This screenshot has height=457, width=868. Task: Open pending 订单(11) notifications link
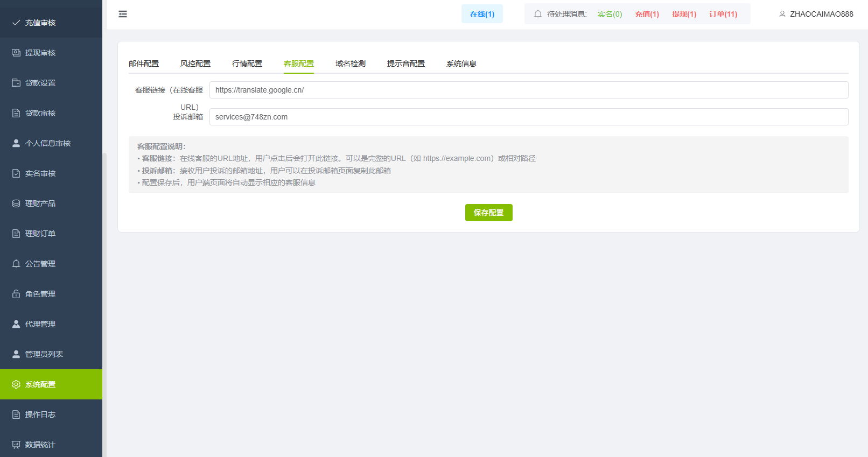(x=723, y=14)
